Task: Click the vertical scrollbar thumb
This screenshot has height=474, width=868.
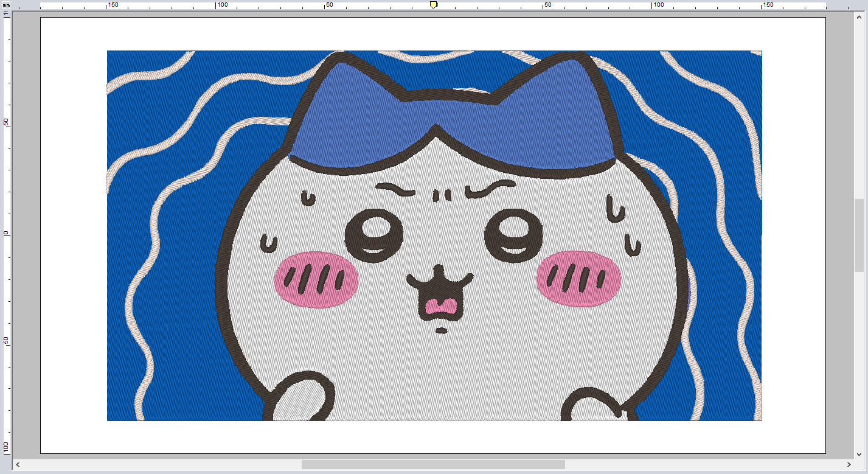Action: (x=859, y=235)
